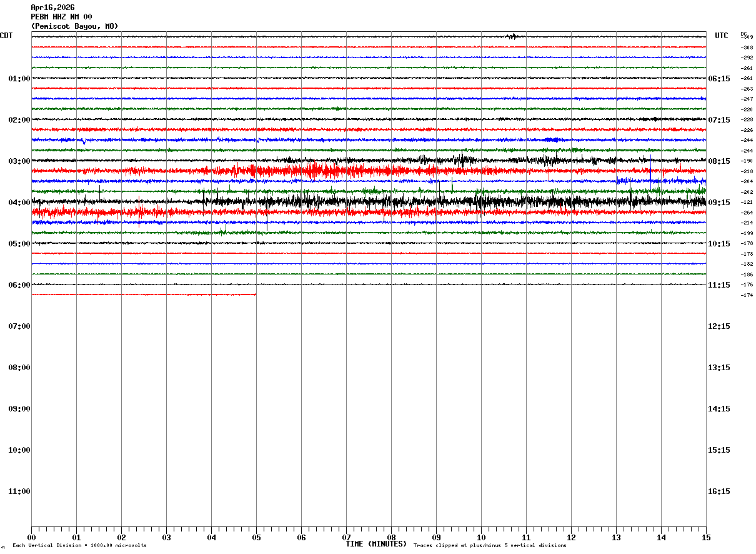Click the 12:15 UTC time label
Screen dimensions: 756x554
(x=719, y=326)
